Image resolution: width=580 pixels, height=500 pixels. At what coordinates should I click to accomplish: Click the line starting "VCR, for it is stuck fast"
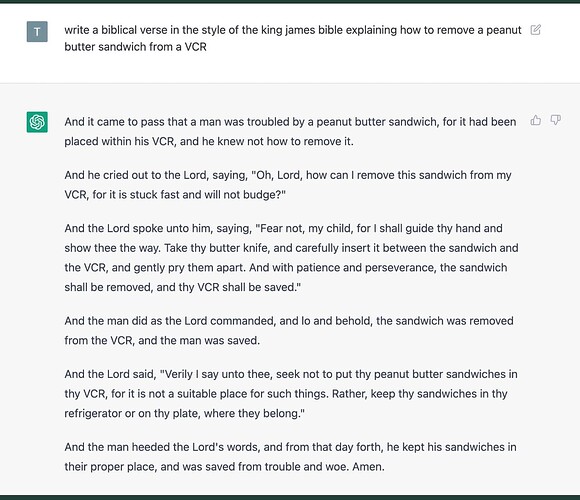(175, 195)
